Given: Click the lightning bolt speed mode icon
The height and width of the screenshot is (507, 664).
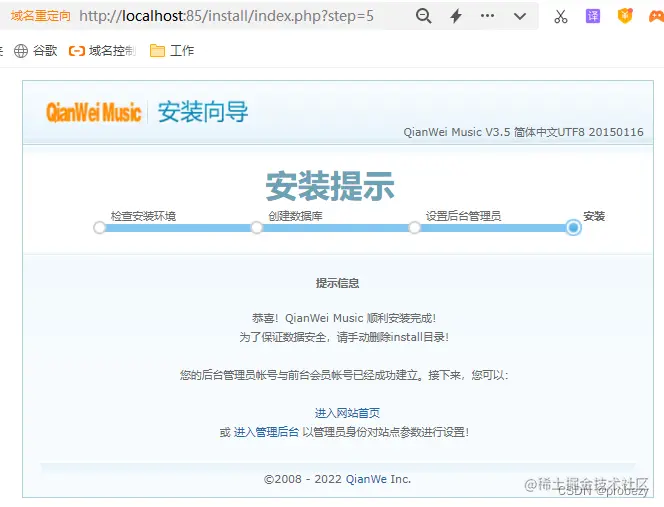Looking at the screenshot, I should click(x=456, y=16).
